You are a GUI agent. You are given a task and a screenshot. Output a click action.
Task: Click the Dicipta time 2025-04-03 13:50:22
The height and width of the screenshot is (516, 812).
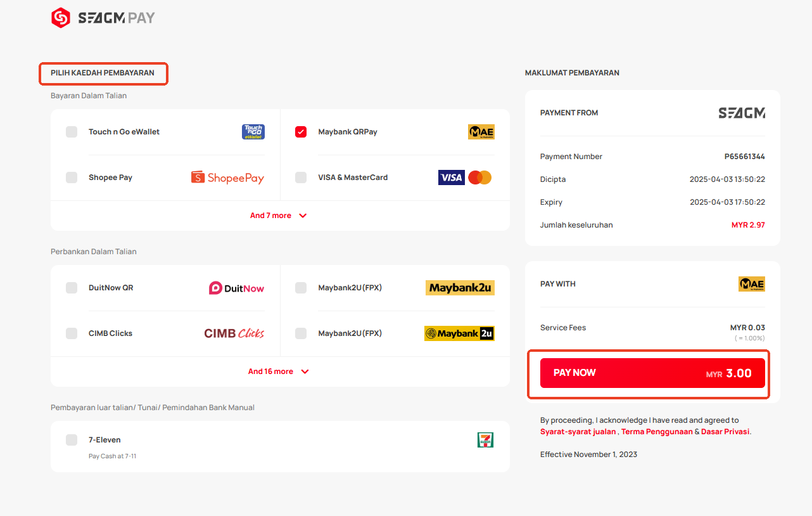pos(727,179)
